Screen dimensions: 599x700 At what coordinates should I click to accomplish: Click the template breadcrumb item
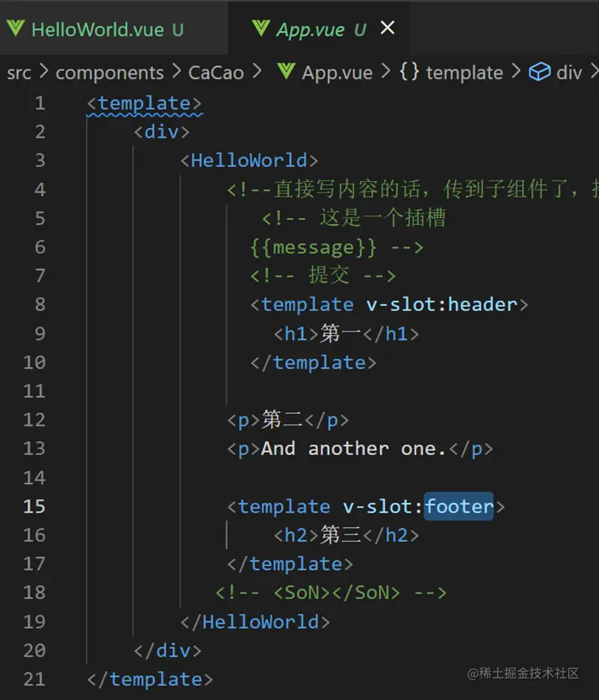point(464,73)
